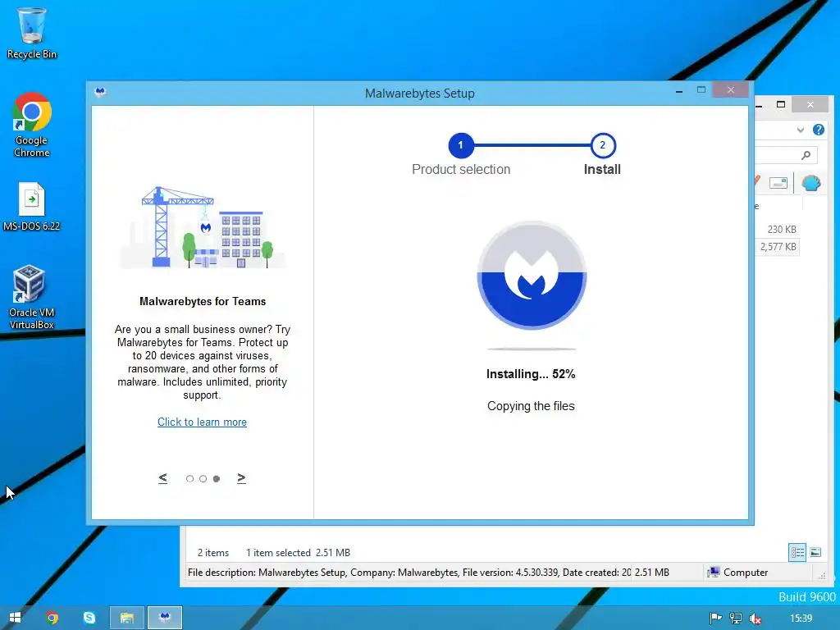Image resolution: width=840 pixels, height=630 pixels.
Task: Click the Malwarebytes for Teams crane illustration
Action: 203,227
